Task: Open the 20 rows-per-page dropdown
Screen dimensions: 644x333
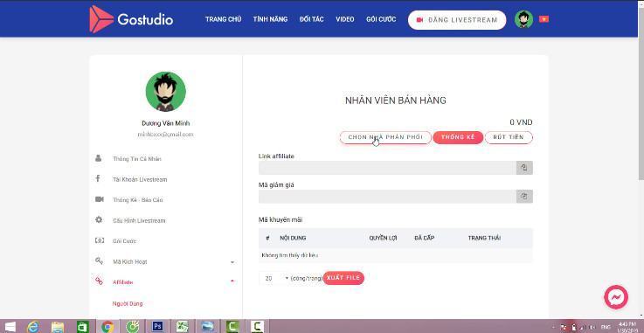Action: pos(274,279)
